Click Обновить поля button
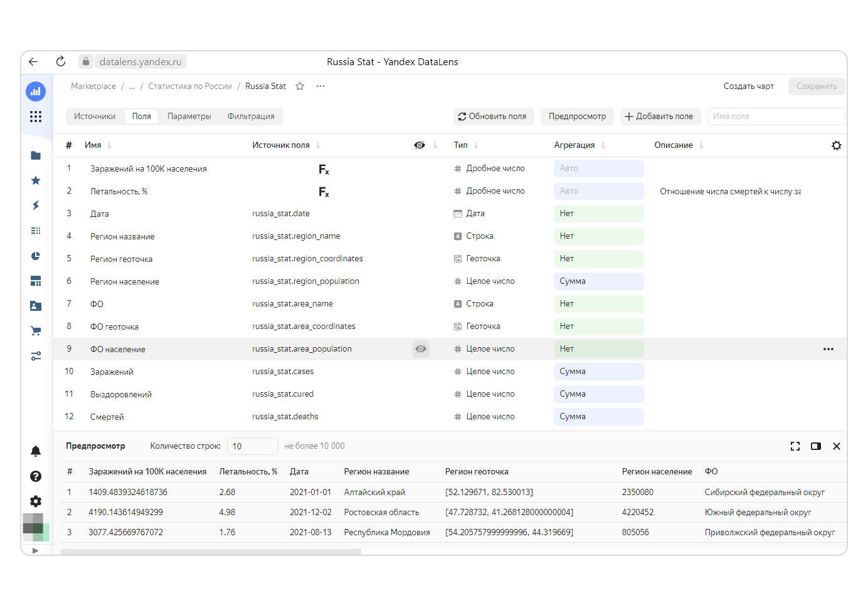This screenshot has height=606, width=868. tap(494, 117)
